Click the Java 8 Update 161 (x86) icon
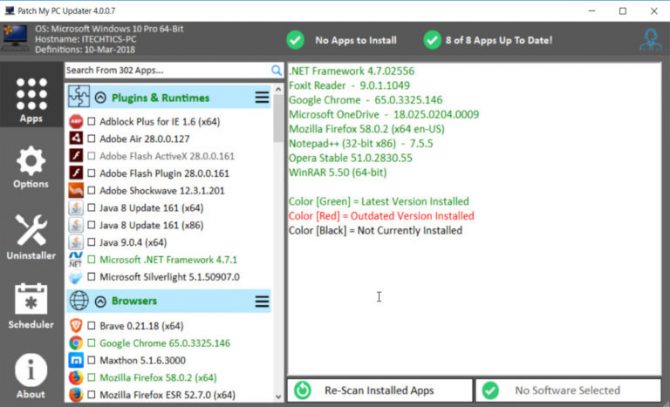Viewport: 670px width, 407px height. tap(76, 225)
